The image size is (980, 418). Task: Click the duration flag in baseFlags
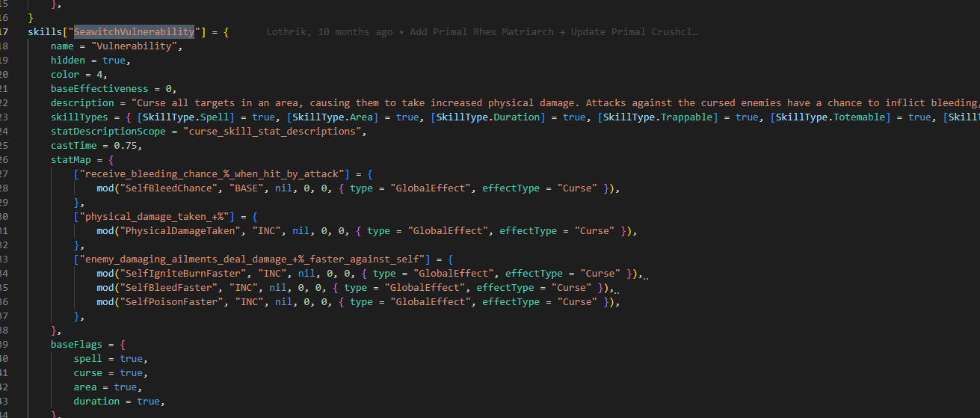point(96,402)
